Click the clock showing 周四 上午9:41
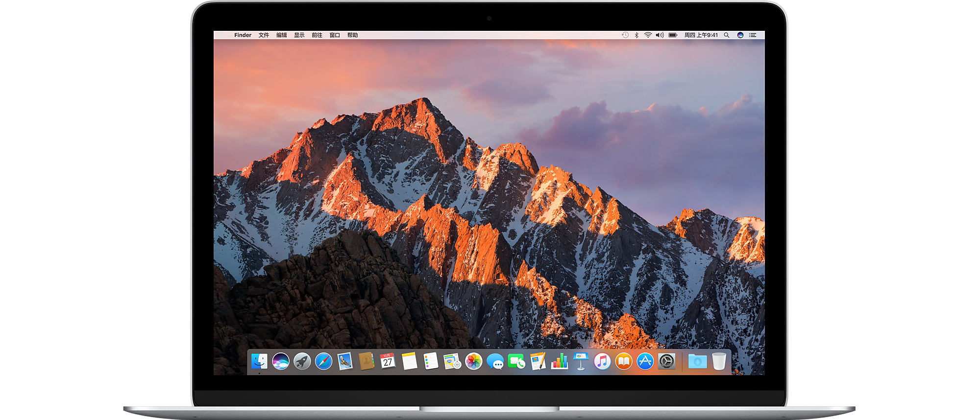The width and height of the screenshot is (980, 420). pos(701,35)
